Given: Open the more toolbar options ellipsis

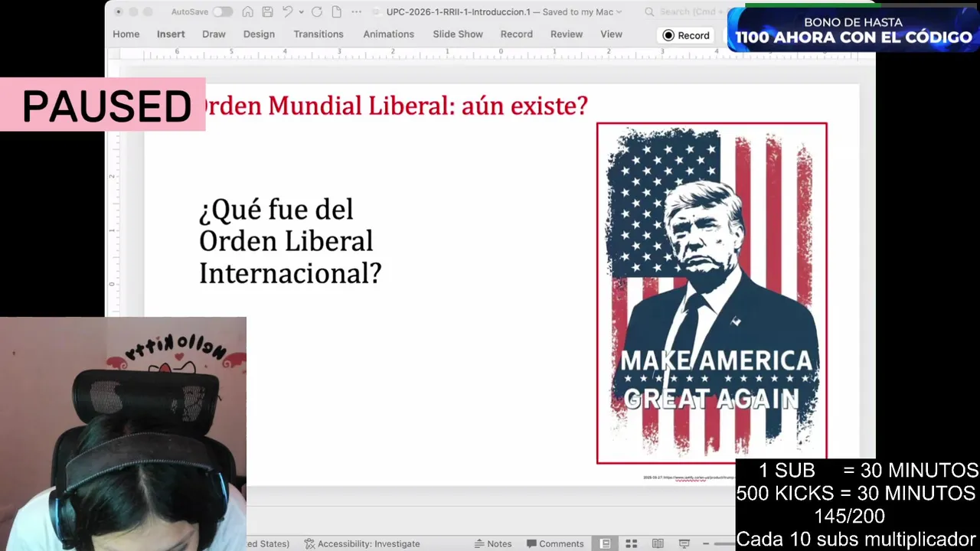Looking at the screenshot, I should (x=357, y=11).
